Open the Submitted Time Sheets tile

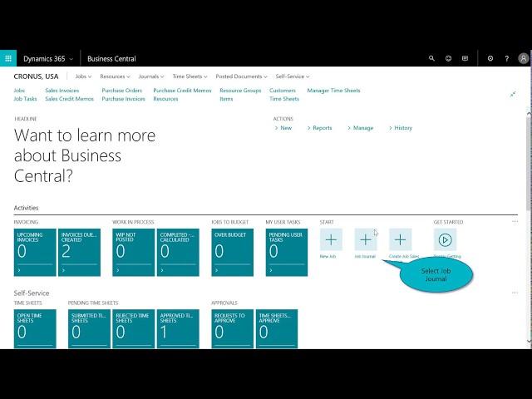point(89,329)
